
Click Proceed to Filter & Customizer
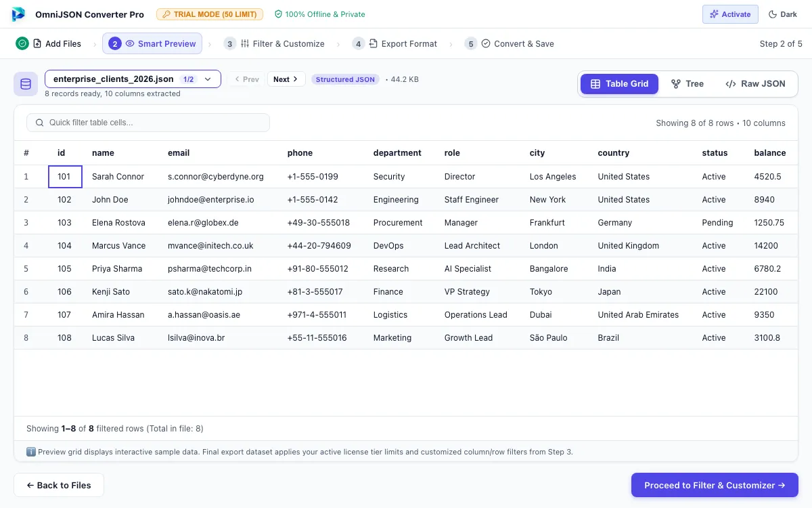(715, 485)
